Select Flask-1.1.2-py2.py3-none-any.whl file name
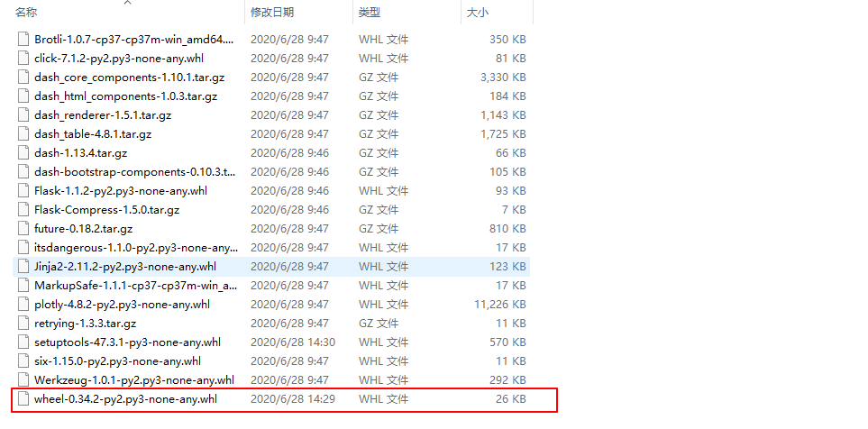The image size is (868, 429). [121, 190]
